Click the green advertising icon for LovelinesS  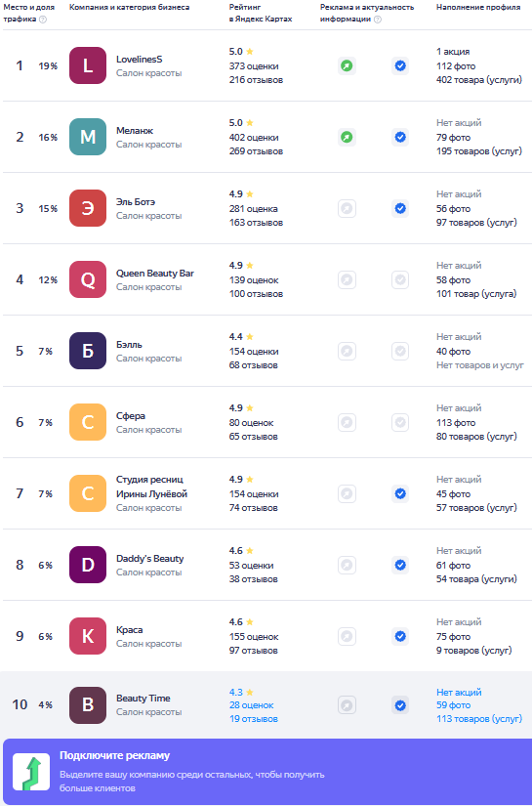point(347,65)
